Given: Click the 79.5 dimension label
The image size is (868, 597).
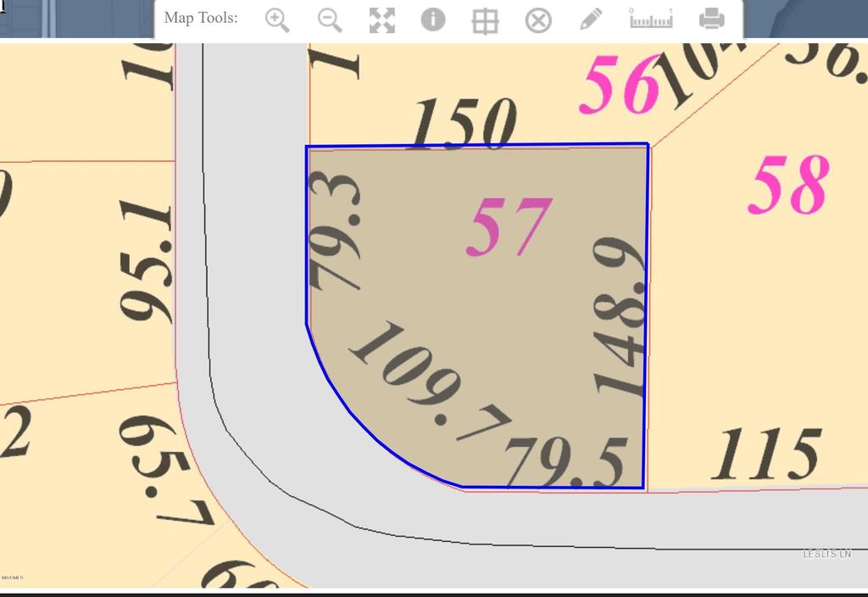Looking at the screenshot, I should coord(566,463).
